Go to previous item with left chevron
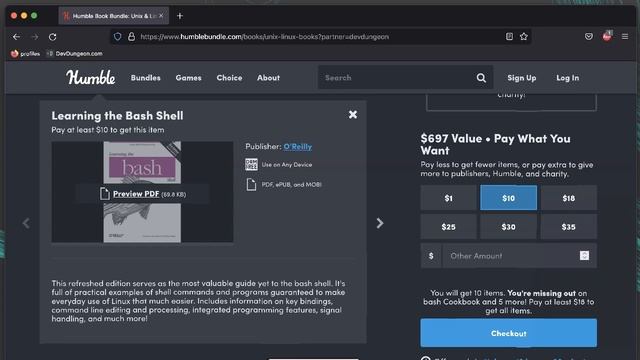 (26, 223)
